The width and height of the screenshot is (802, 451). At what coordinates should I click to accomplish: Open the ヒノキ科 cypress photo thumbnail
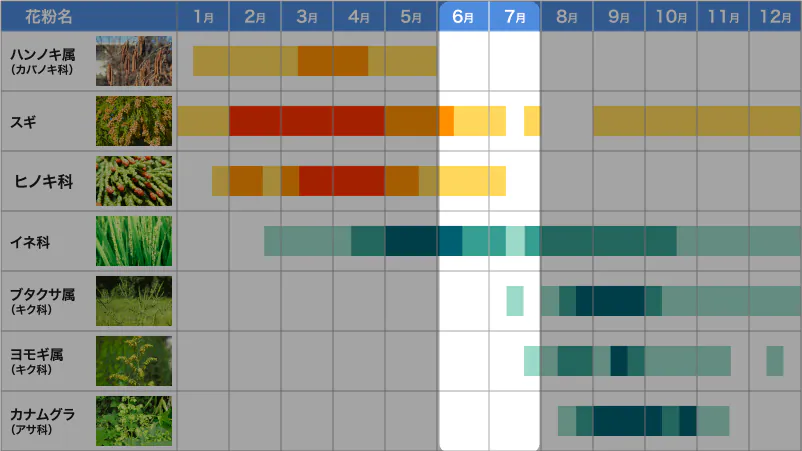point(134,181)
